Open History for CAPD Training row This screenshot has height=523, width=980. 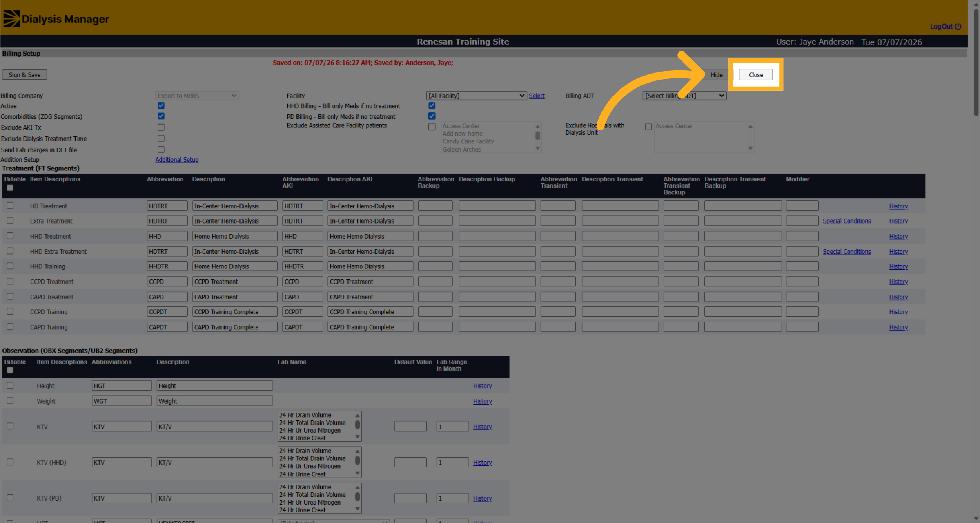pyautogui.click(x=898, y=327)
